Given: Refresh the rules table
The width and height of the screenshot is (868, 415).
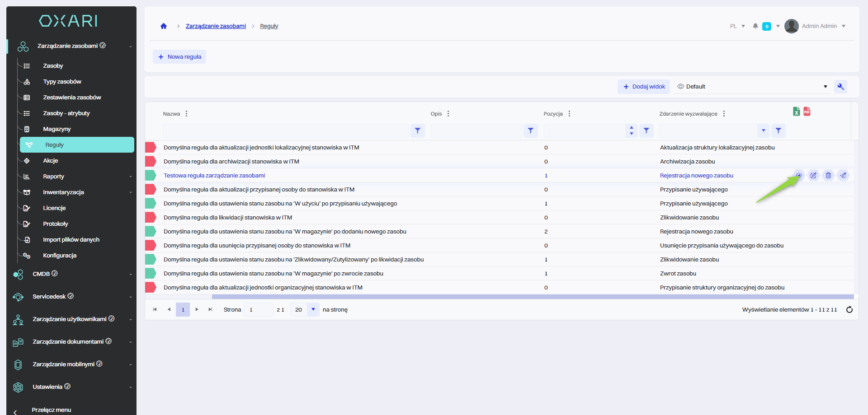Looking at the screenshot, I should (849, 310).
